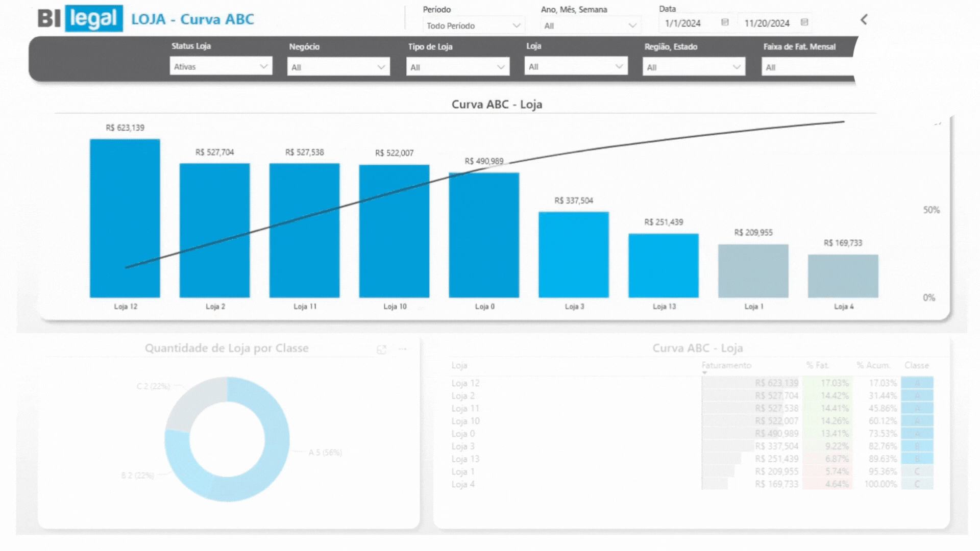Click focus mode icon on donut chart
The width and height of the screenshot is (980, 551).
(381, 349)
